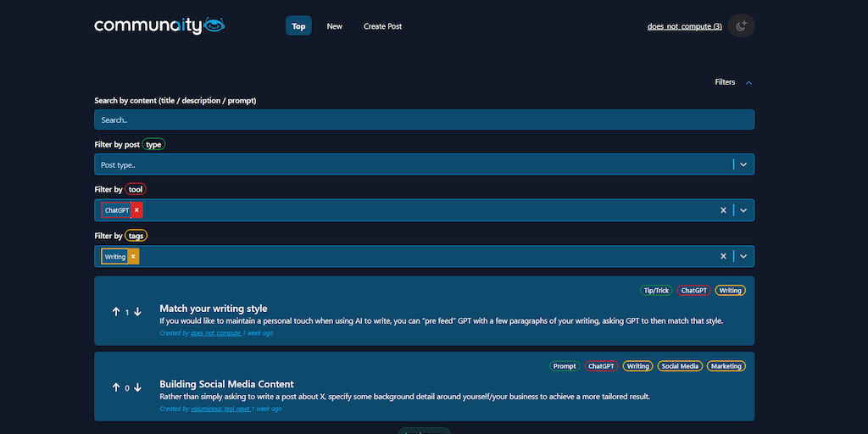This screenshot has width=868, height=434.
Task: Click vote count 1 on first post
Action: click(127, 312)
